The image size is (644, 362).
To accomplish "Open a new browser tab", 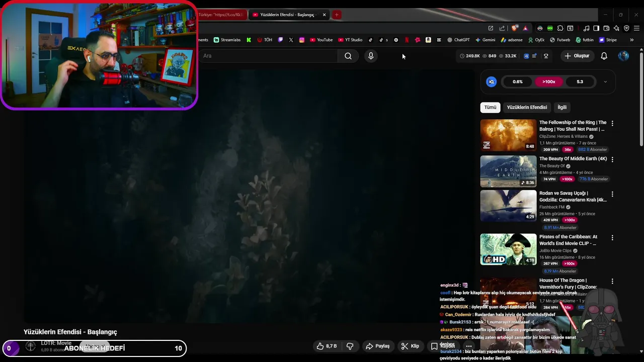I will (x=337, y=15).
